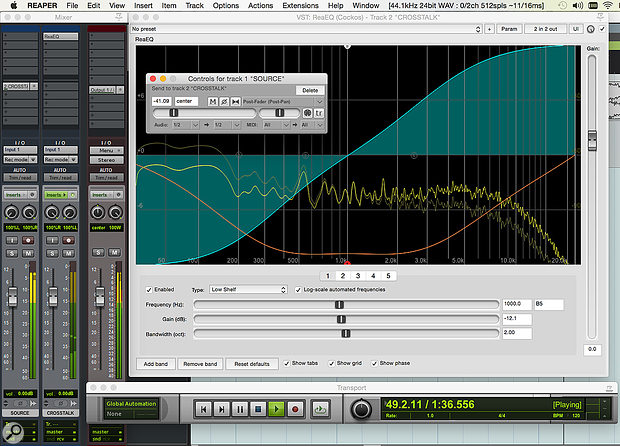Click the Frequency value field showing 1000.0
Image resolution: width=620 pixels, height=446 pixels.
pyautogui.click(x=517, y=304)
